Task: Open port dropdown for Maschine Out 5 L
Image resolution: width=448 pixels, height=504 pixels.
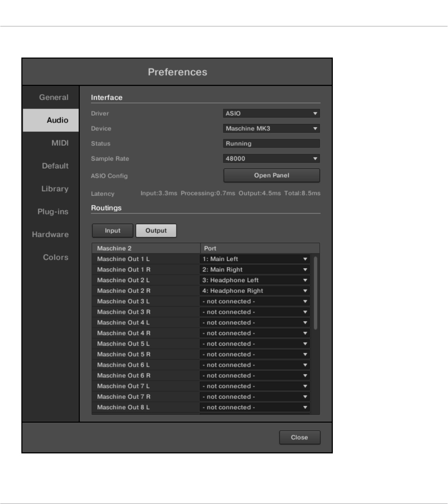Action: click(x=255, y=344)
